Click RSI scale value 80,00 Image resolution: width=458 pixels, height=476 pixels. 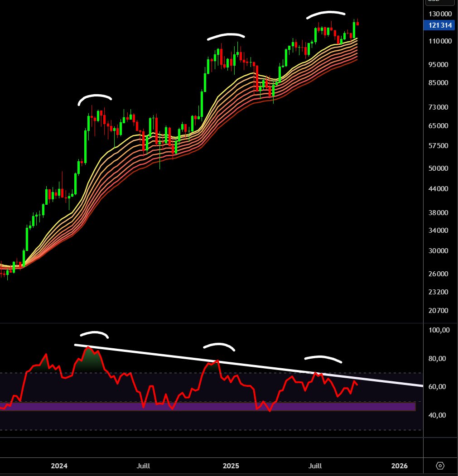point(437,359)
